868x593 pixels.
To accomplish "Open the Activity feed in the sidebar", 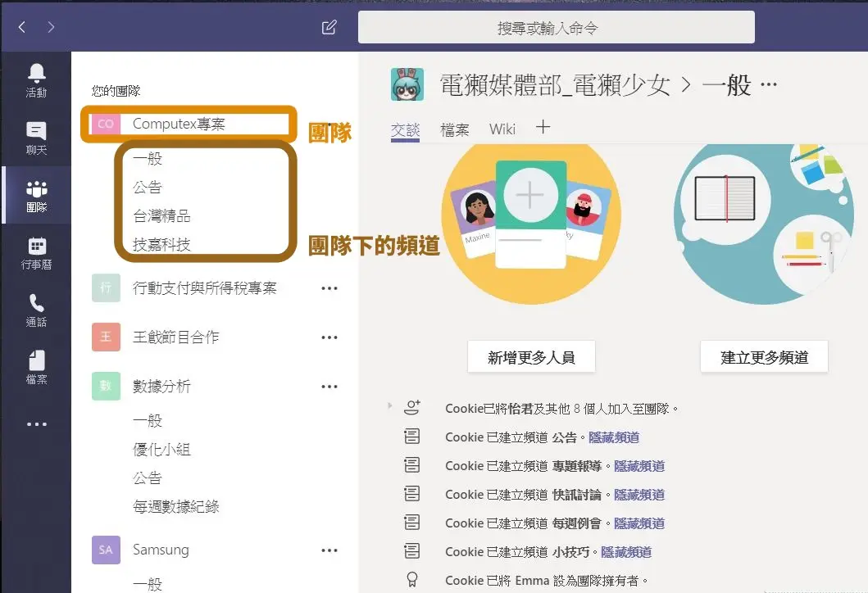I will (36, 78).
